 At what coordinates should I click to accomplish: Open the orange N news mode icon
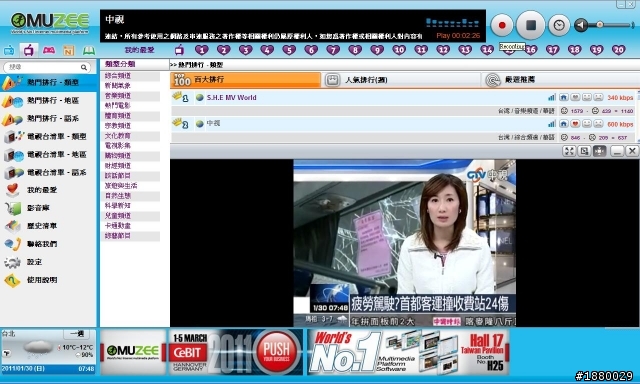[x=69, y=51]
